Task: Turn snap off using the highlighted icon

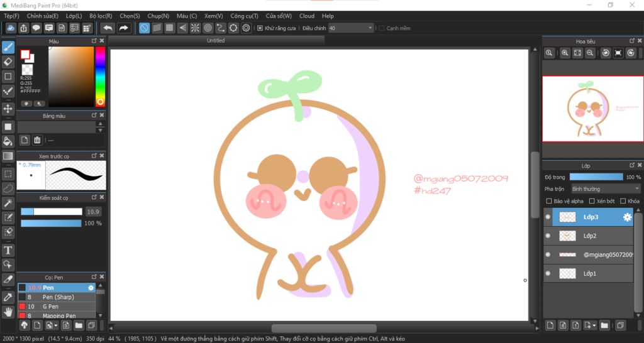Action: coord(144,28)
